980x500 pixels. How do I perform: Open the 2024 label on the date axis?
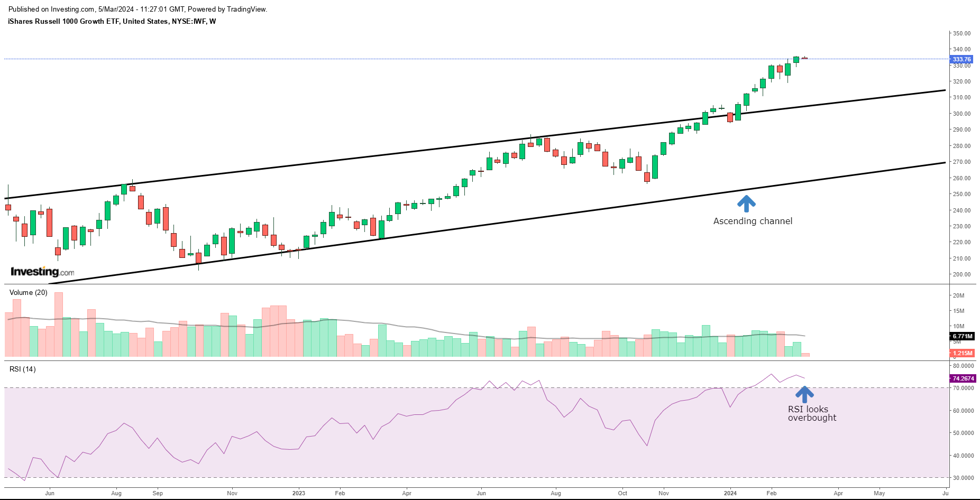[730, 493]
